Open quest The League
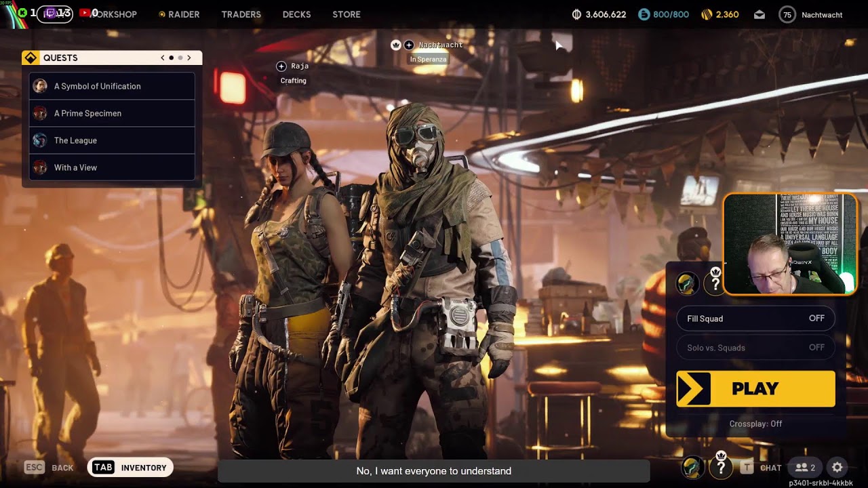 (x=112, y=140)
